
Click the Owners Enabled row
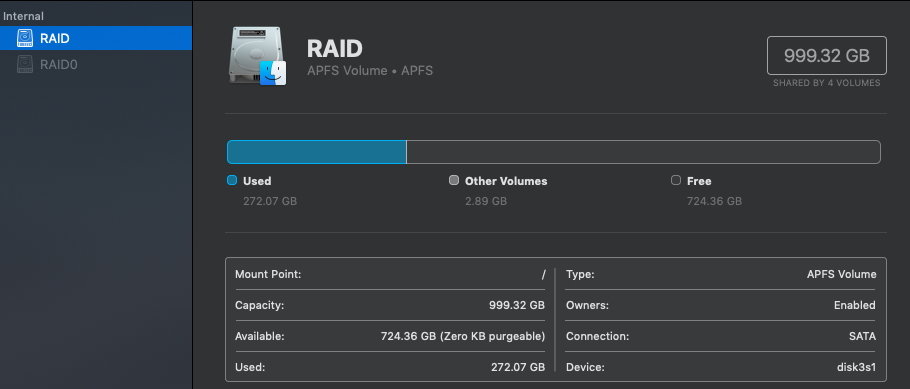click(721, 305)
